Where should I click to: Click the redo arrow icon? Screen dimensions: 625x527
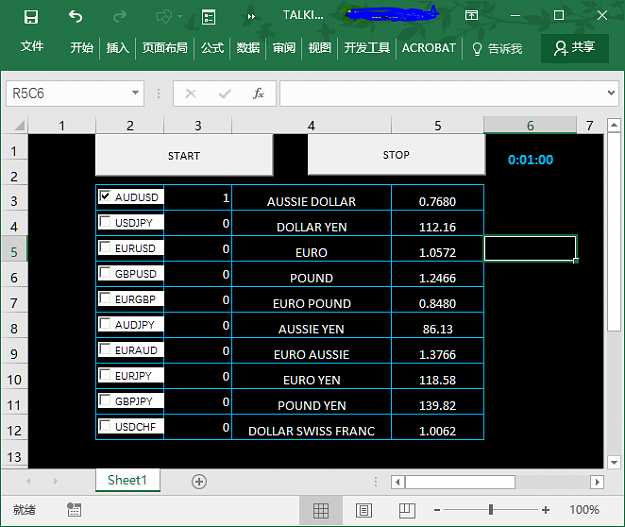pos(120,17)
